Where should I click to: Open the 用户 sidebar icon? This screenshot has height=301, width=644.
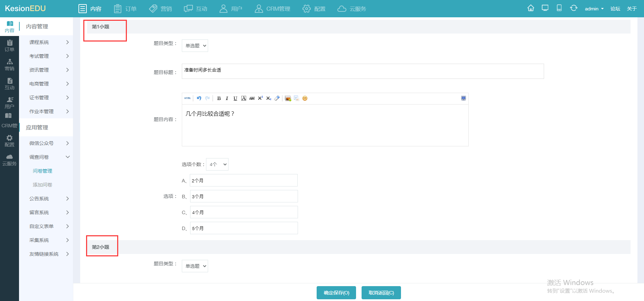coord(9,102)
